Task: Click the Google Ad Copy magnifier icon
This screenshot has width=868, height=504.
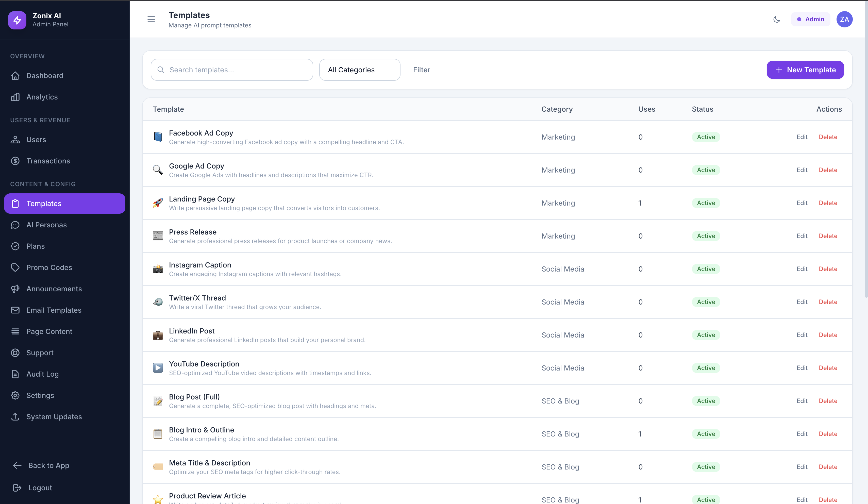Action: pyautogui.click(x=158, y=170)
